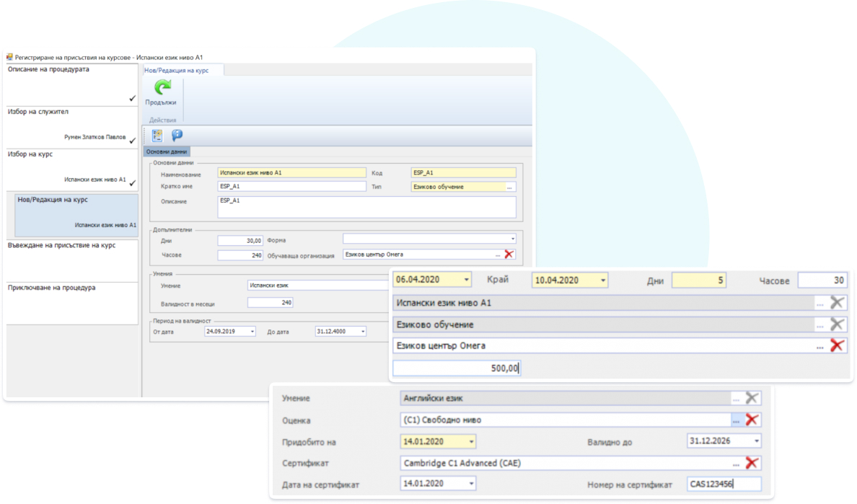This screenshot has width=857, height=504.
Task: Open the От дата 24.09.2019 date picker
Action: click(252, 332)
